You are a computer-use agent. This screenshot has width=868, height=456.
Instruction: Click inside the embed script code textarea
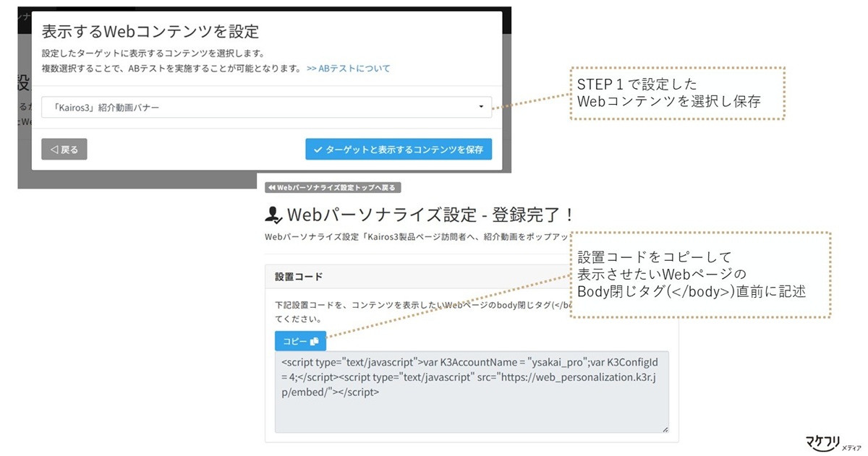click(x=472, y=392)
